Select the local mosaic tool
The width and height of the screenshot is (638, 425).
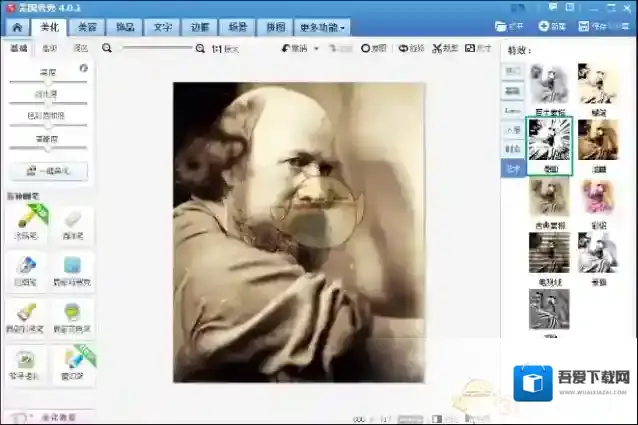[72, 270]
